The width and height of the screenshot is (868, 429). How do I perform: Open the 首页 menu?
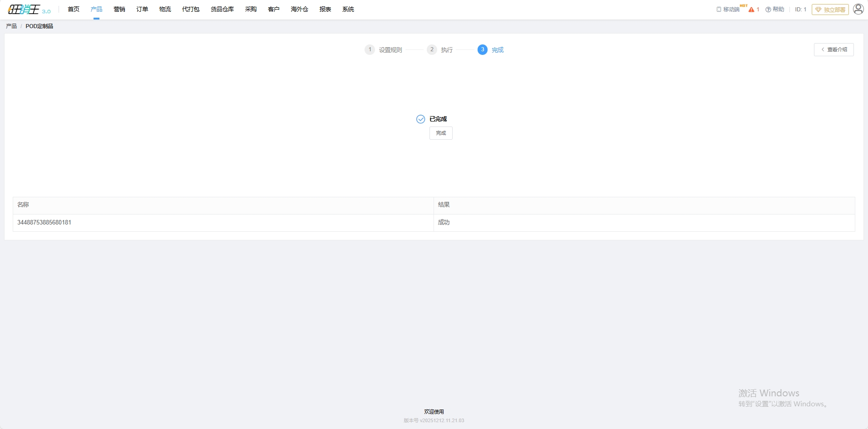coord(74,10)
